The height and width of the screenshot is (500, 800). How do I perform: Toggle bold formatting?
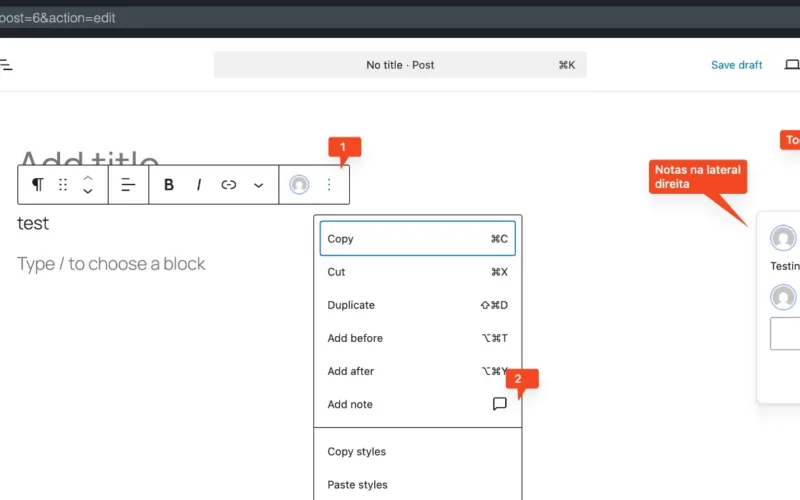tap(169, 185)
